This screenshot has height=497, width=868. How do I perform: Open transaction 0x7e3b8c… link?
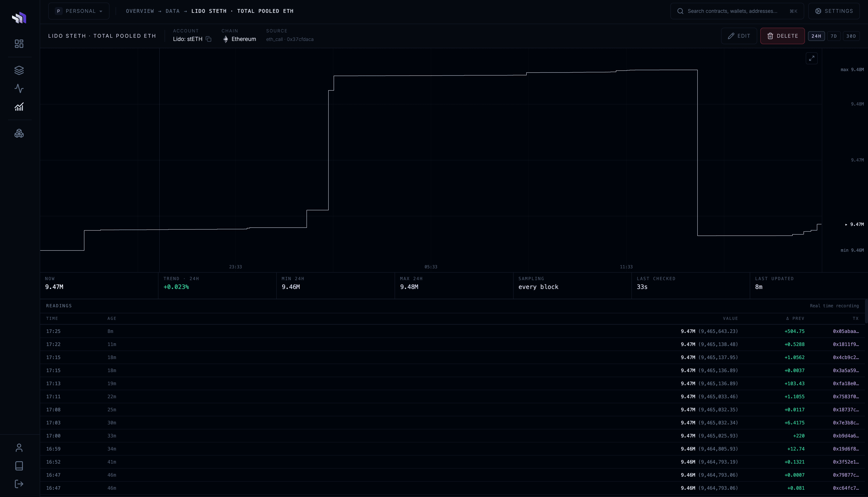tap(846, 423)
